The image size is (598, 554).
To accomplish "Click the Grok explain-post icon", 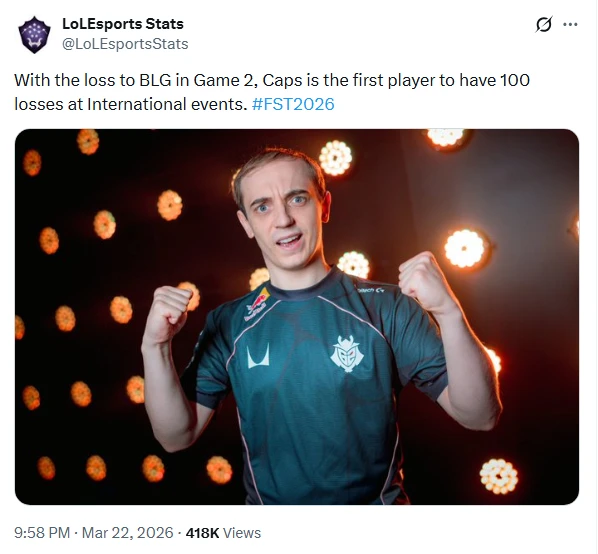I will pyautogui.click(x=543, y=25).
